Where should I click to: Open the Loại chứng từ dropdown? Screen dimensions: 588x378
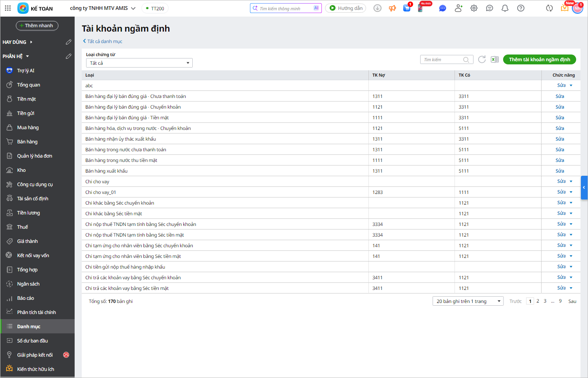pos(139,63)
